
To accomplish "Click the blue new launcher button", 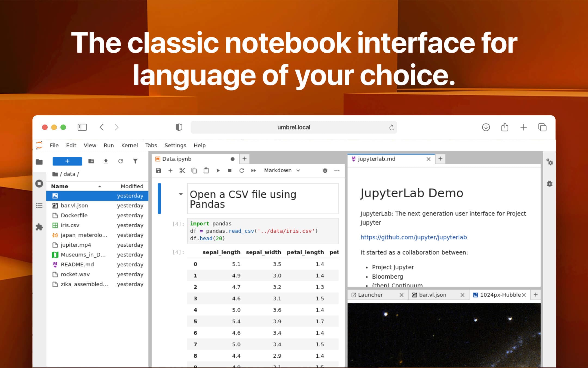I will coord(67,161).
